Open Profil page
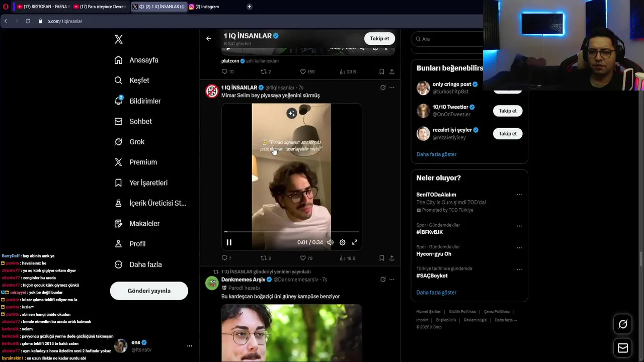Image resolution: width=644 pixels, height=362 pixels. [130, 244]
